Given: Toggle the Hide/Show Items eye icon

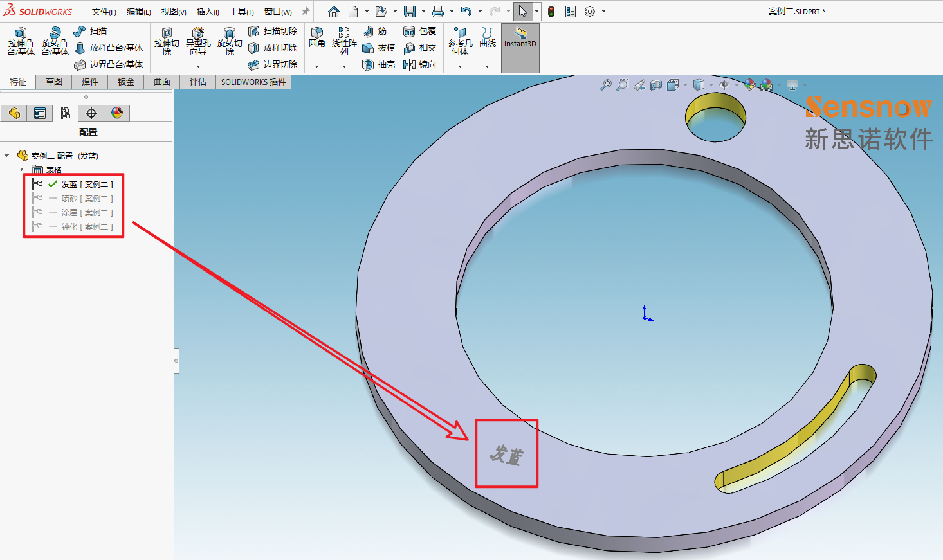Looking at the screenshot, I should pos(724,85).
